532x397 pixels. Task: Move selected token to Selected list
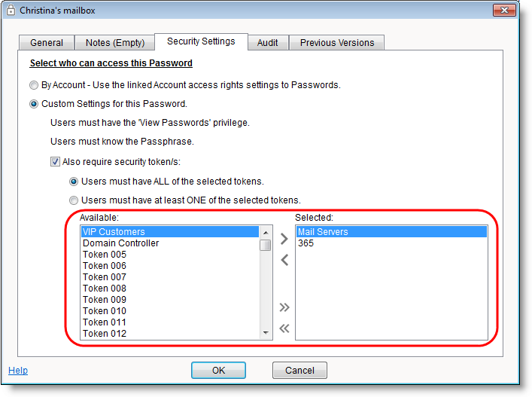point(284,239)
